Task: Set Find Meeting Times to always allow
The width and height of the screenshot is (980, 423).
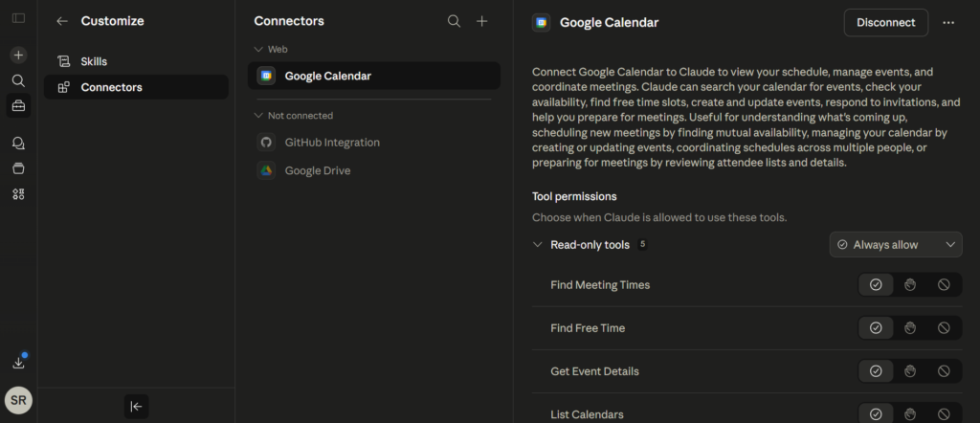Action: pyautogui.click(x=876, y=285)
